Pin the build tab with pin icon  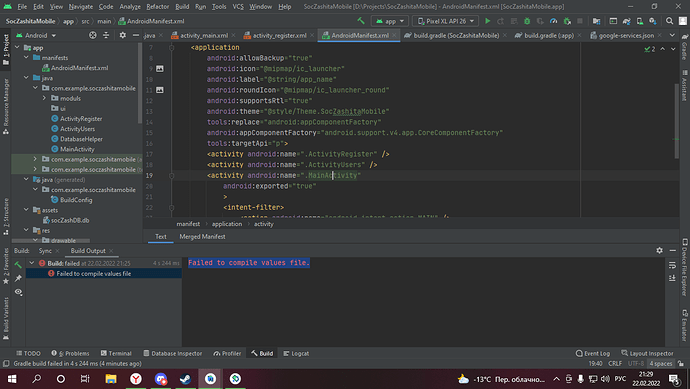(18, 279)
